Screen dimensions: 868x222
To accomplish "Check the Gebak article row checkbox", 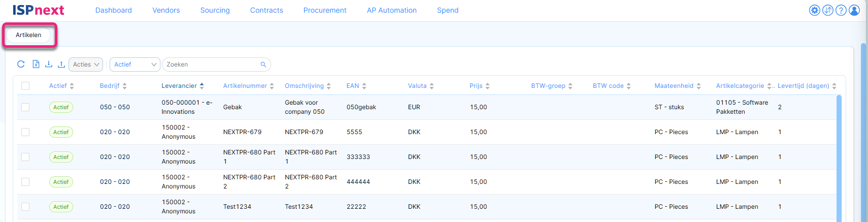I will pyautogui.click(x=25, y=107).
